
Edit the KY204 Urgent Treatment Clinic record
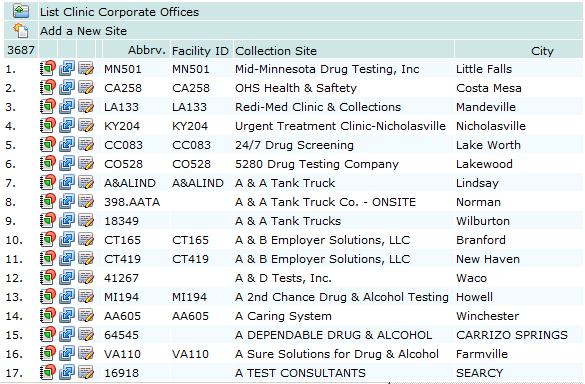click(x=86, y=125)
